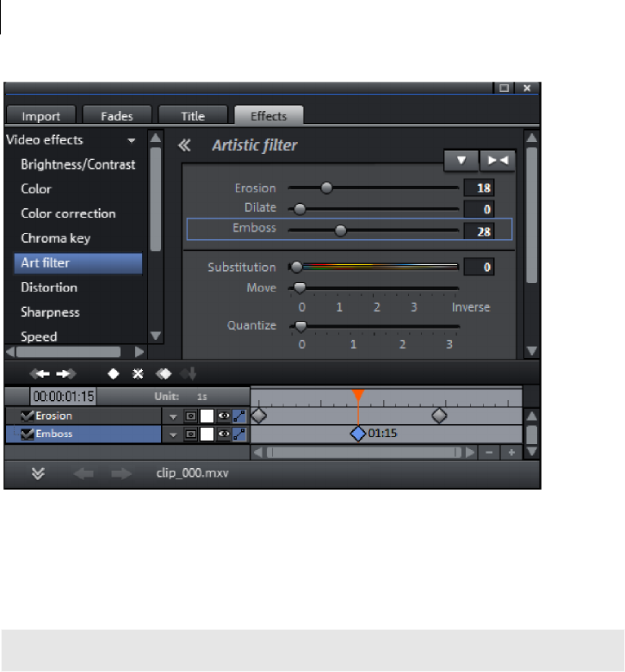
Task: Collapse keyframe panel with double down chevron
Action: (x=38, y=473)
